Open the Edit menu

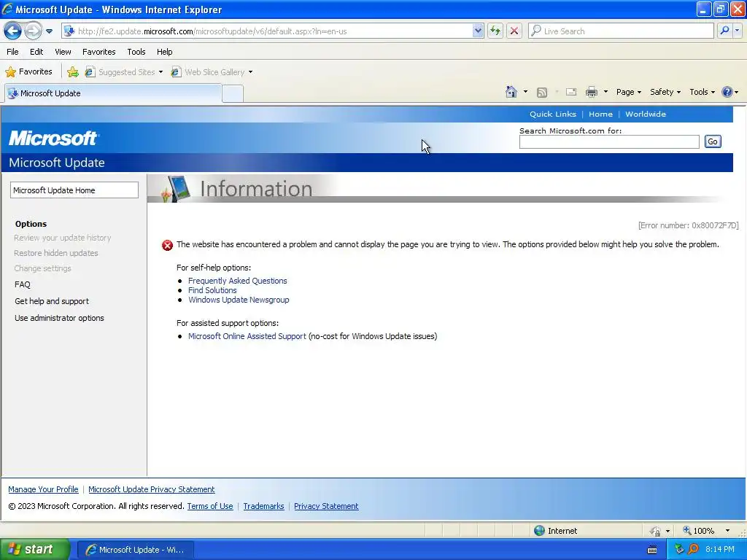(x=36, y=52)
